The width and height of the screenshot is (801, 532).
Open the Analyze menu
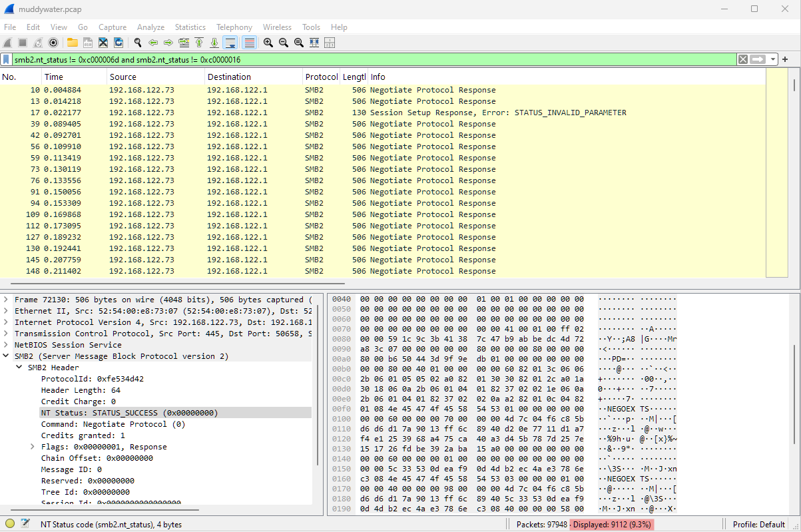point(150,27)
